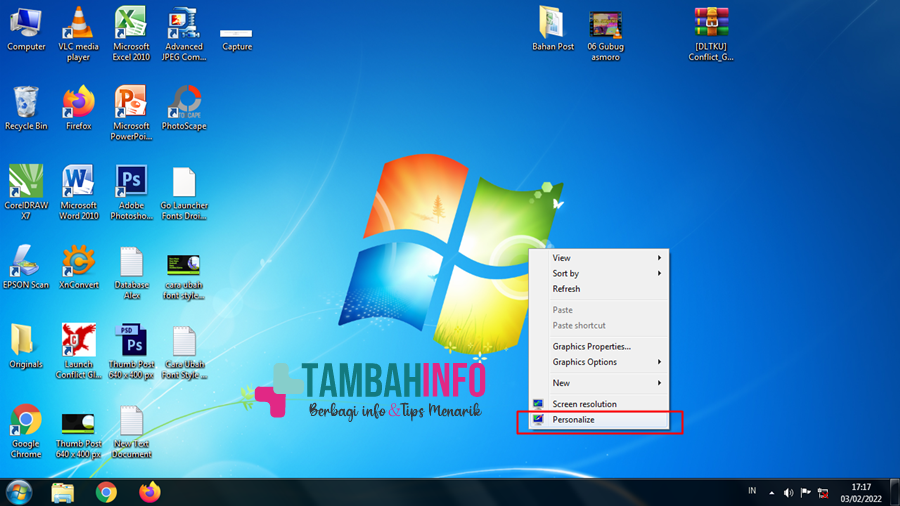The height and width of the screenshot is (506, 900).
Task: Launch Firefox from the taskbar
Action: tap(150, 493)
